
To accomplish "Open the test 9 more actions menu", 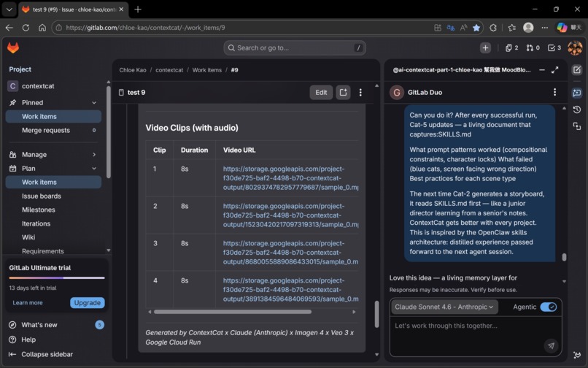I will (360, 93).
